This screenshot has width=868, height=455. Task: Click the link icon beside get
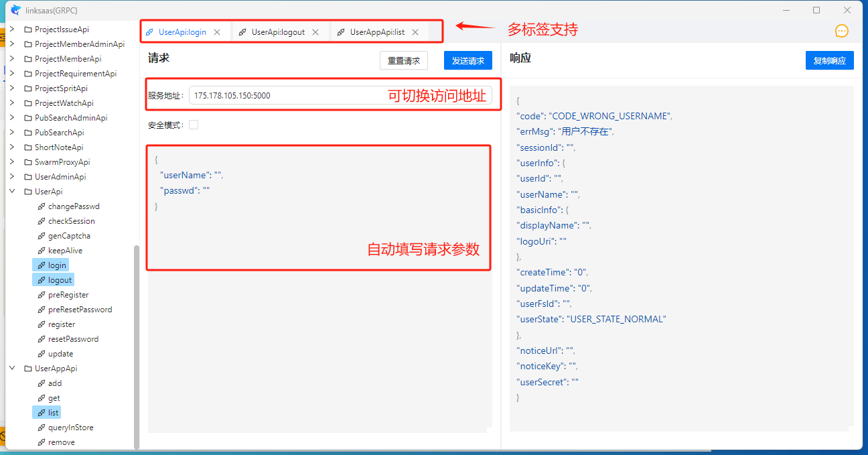(42, 398)
